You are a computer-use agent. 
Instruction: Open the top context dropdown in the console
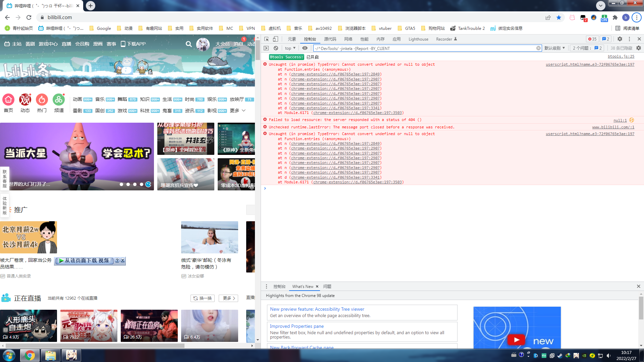click(x=290, y=48)
